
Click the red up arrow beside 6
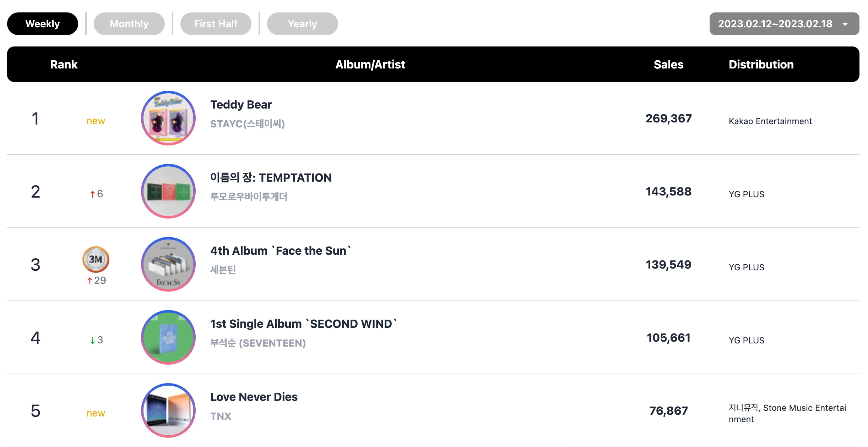point(92,194)
